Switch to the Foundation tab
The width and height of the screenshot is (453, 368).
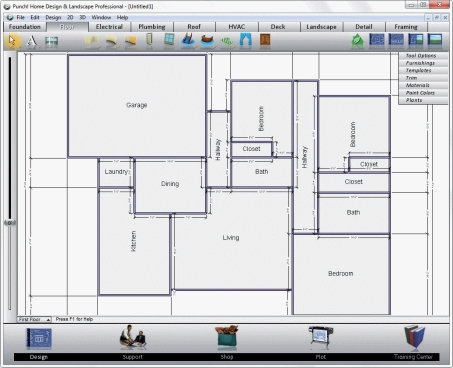click(25, 27)
